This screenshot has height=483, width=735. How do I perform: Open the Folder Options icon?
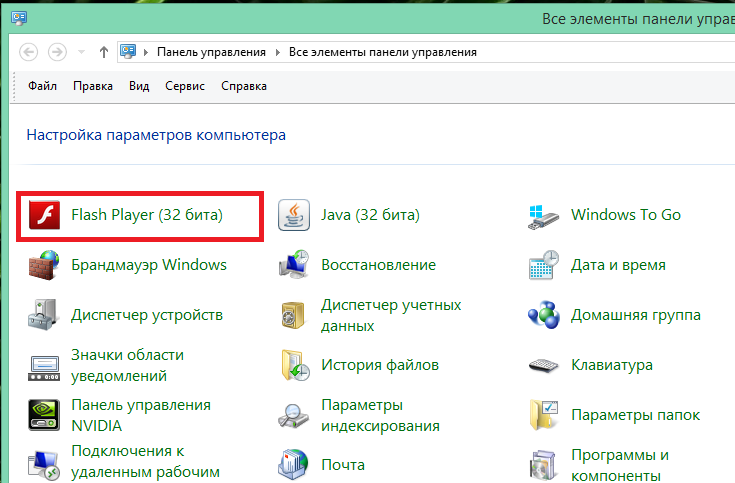tap(544, 415)
